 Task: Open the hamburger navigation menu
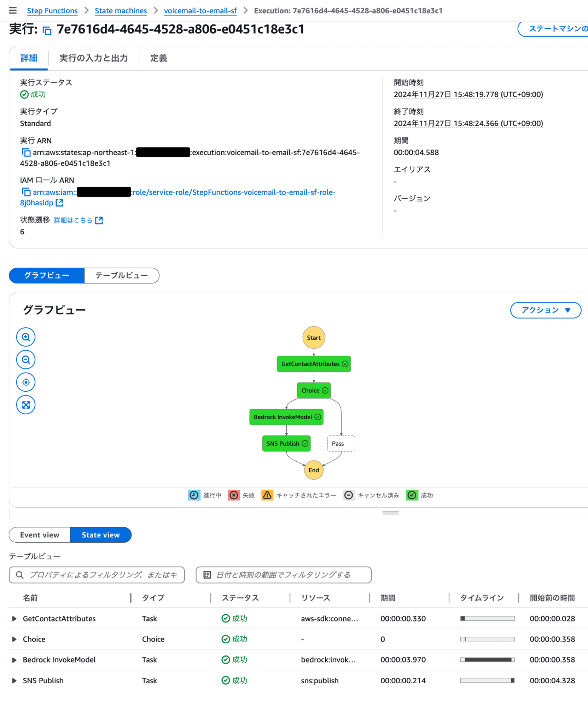click(13, 11)
